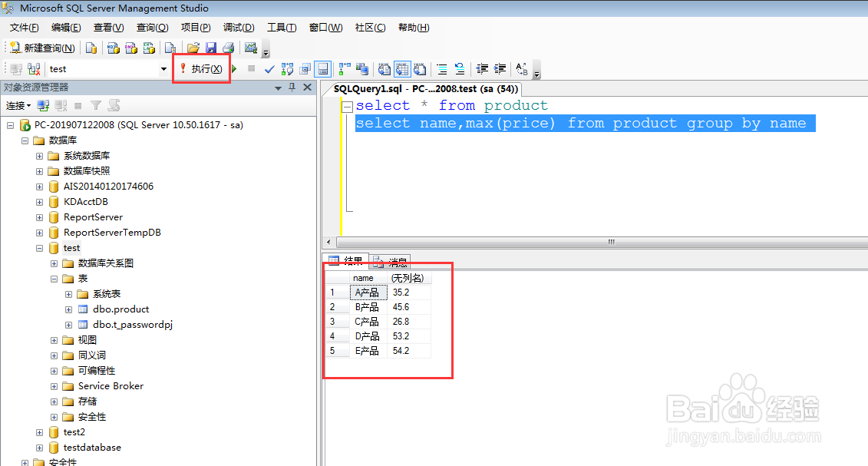This screenshot has height=466, width=868.
Task: Click specify template parameter values icon
Action: 521,69
